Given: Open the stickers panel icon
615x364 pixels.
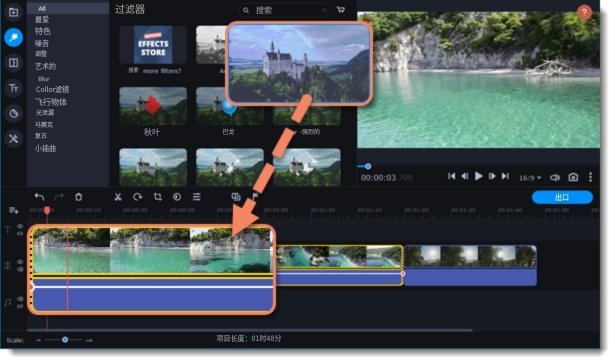Looking at the screenshot, I should click(x=13, y=113).
